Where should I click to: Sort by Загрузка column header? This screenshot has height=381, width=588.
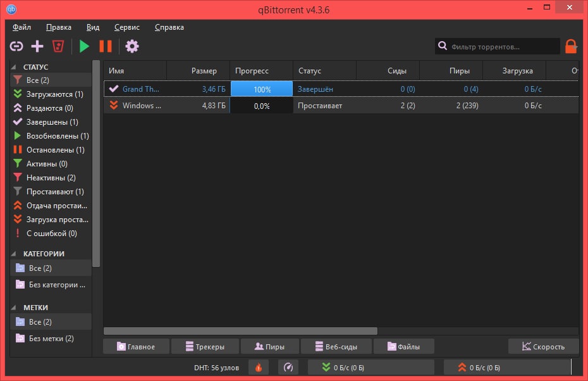[x=514, y=71]
